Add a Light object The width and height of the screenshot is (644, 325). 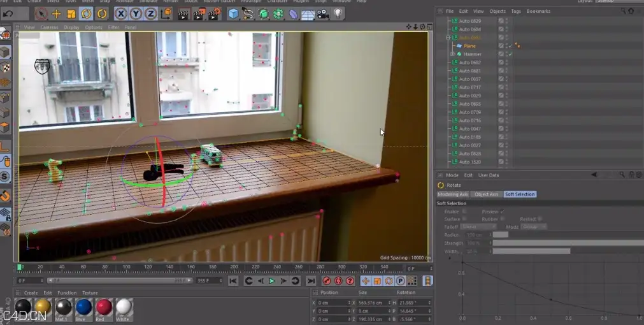point(338,14)
